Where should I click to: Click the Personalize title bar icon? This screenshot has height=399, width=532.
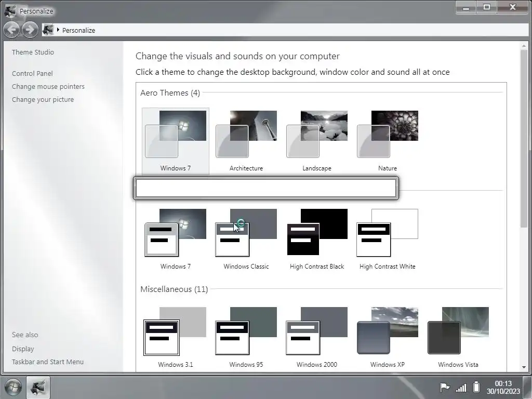[x=10, y=11]
